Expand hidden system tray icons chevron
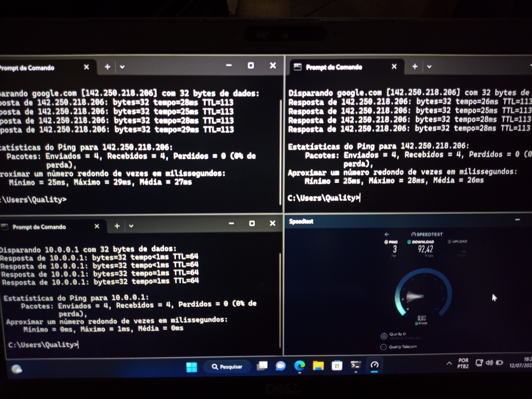Image resolution: width=532 pixels, height=399 pixels. tap(449, 363)
